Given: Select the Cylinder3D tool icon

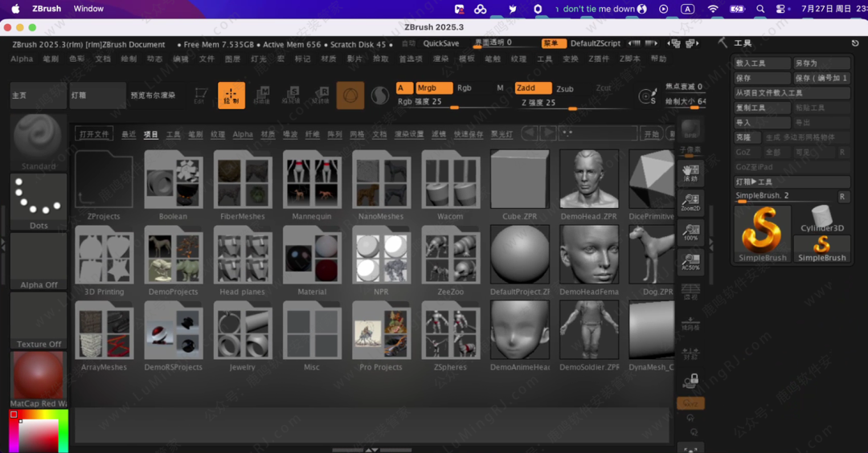Looking at the screenshot, I should click(822, 218).
